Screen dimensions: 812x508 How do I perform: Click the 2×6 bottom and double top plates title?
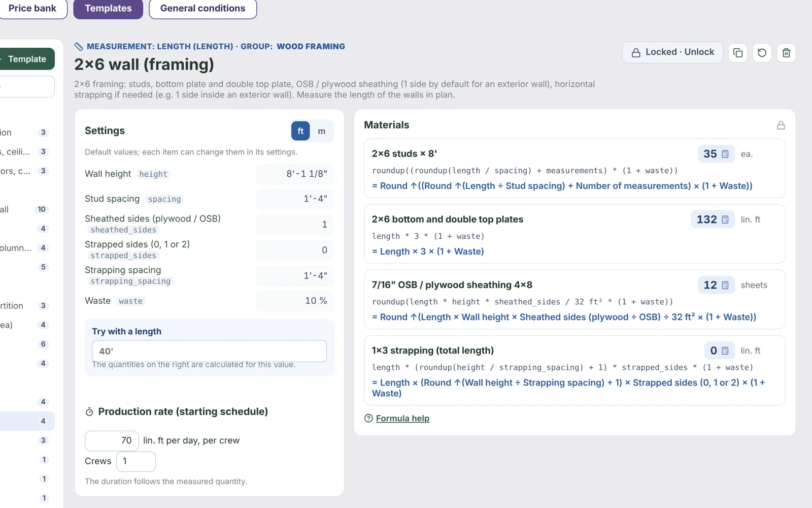point(448,219)
